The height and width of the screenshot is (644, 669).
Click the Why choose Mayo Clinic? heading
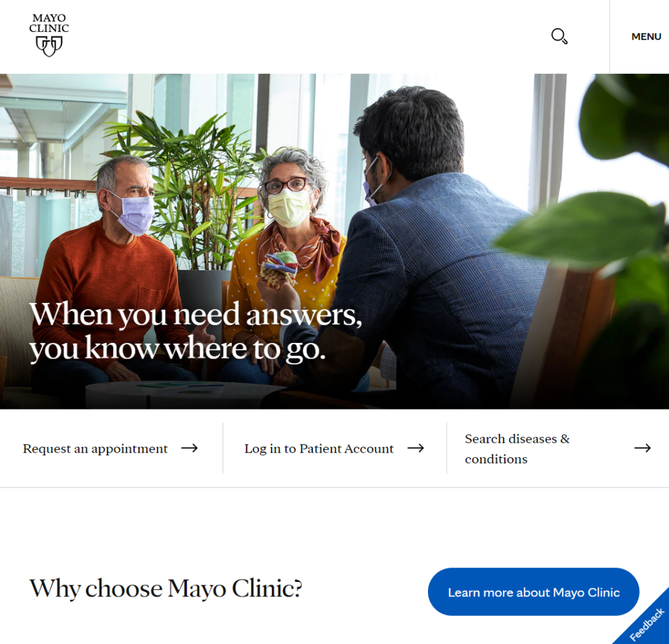pyautogui.click(x=165, y=588)
